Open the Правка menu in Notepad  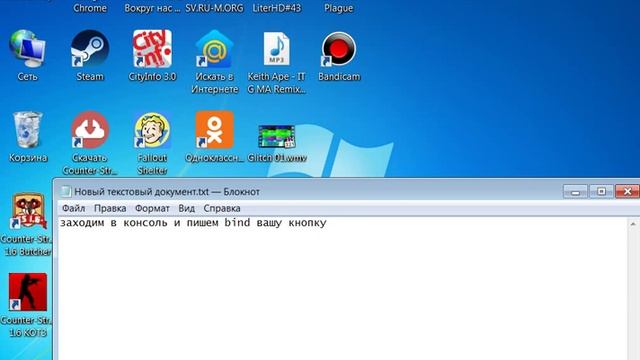click(x=110, y=208)
